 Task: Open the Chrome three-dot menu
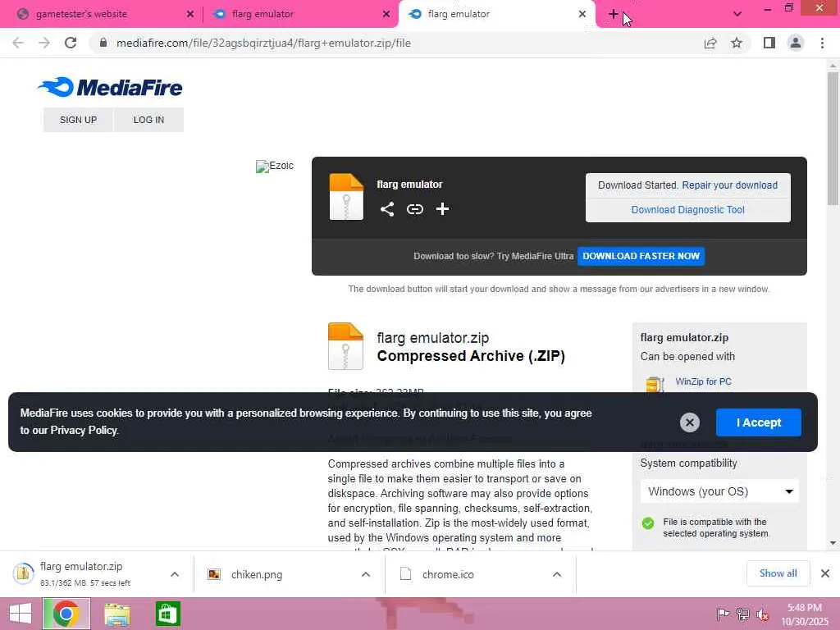(822, 43)
